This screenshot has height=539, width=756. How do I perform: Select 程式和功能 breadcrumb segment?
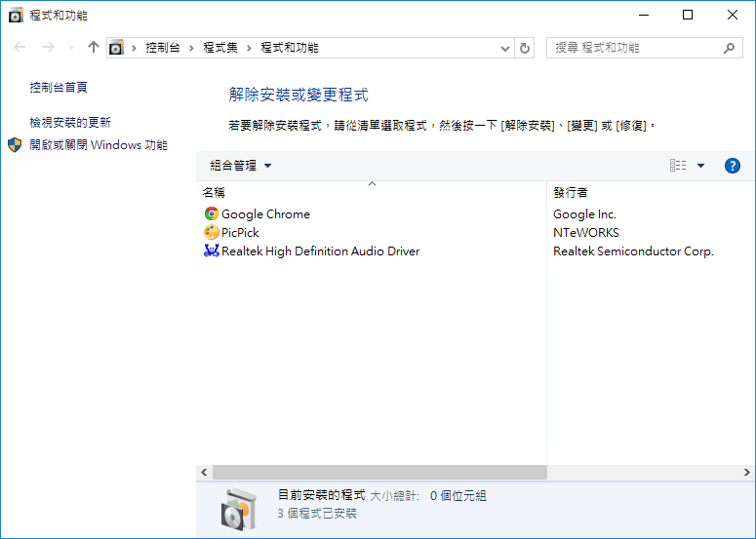pos(290,48)
